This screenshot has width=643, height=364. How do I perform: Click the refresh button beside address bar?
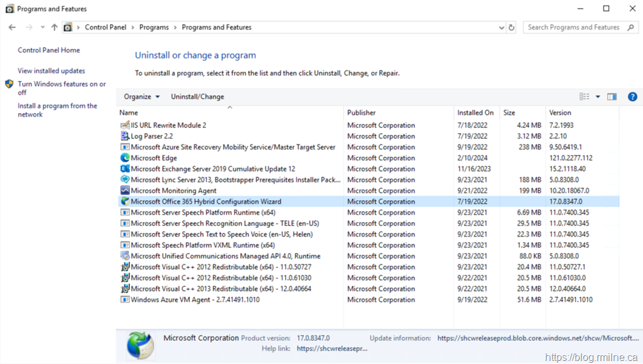tap(512, 28)
